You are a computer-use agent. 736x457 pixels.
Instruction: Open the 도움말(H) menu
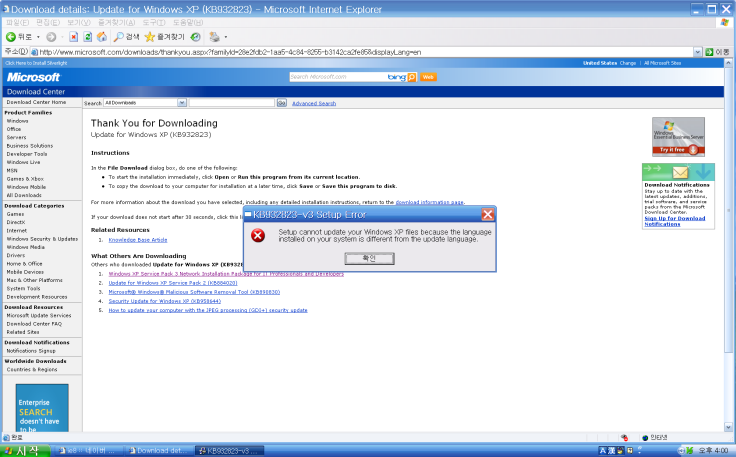(188, 22)
